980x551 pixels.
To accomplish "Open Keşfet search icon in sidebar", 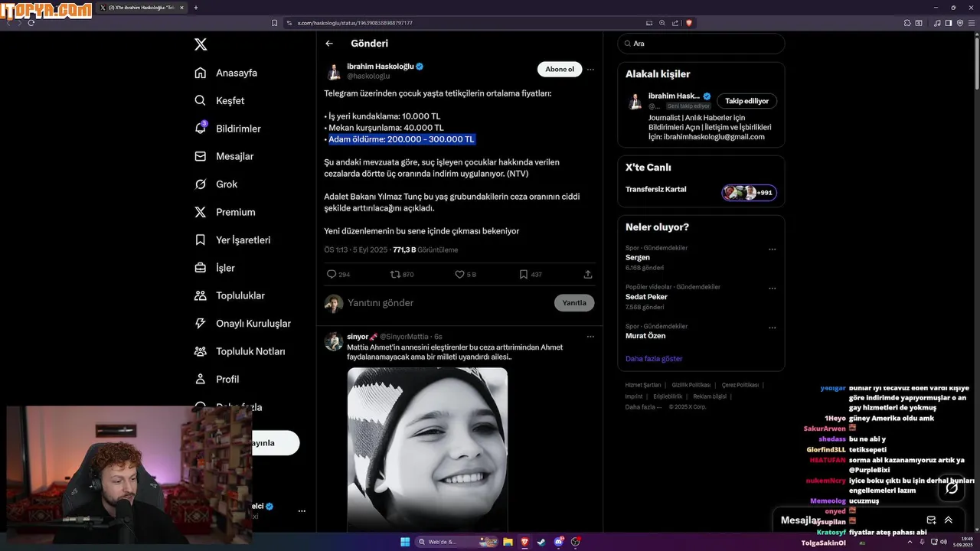I will point(200,100).
